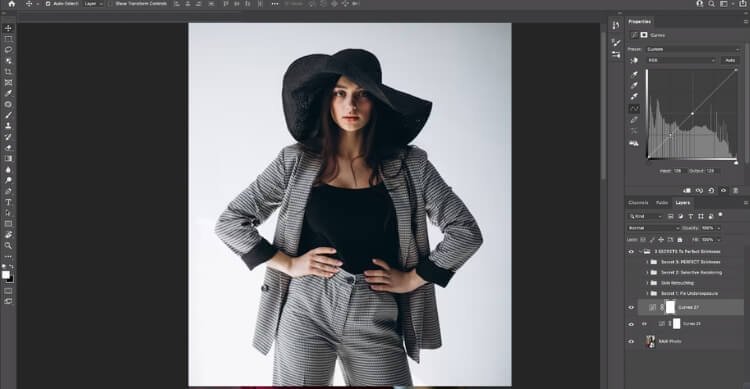Select the Spot Healing Brush tool
The image size is (750, 389).
(8, 104)
